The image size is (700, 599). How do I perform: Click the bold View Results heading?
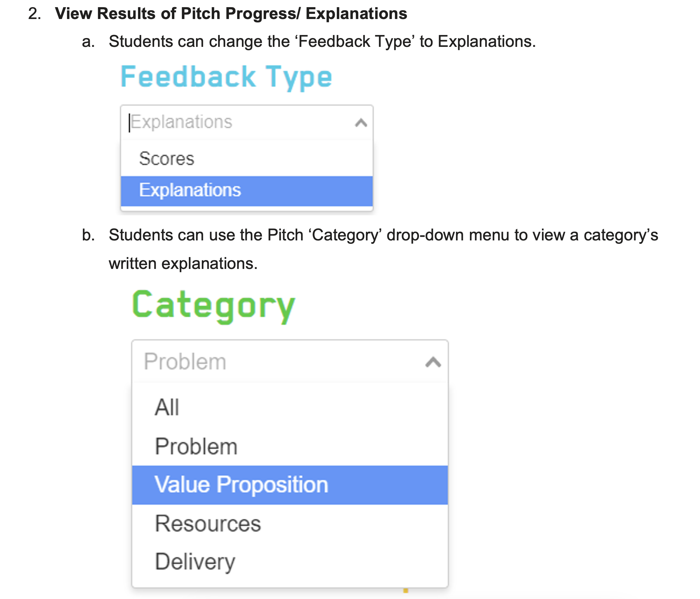tap(231, 14)
